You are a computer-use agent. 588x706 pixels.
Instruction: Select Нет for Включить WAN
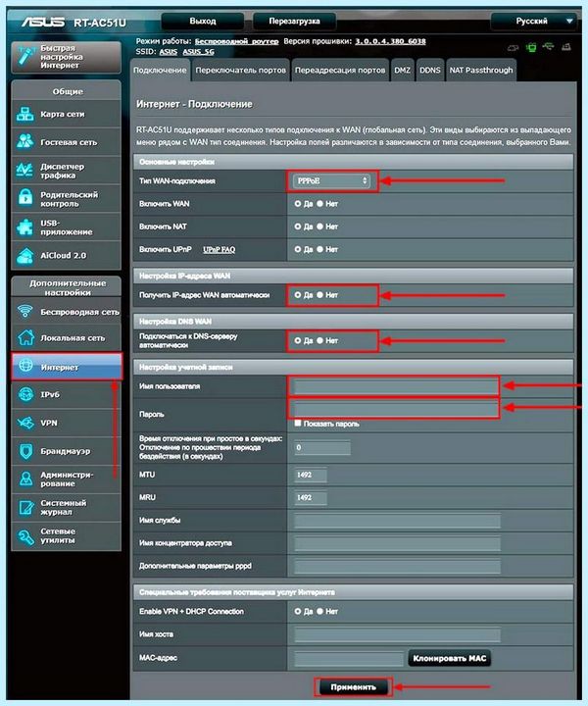tap(319, 204)
